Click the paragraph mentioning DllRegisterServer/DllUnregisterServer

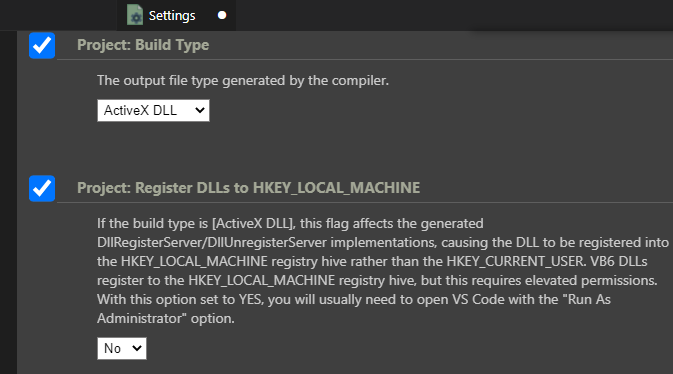pyautogui.click(x=383, y=271)
